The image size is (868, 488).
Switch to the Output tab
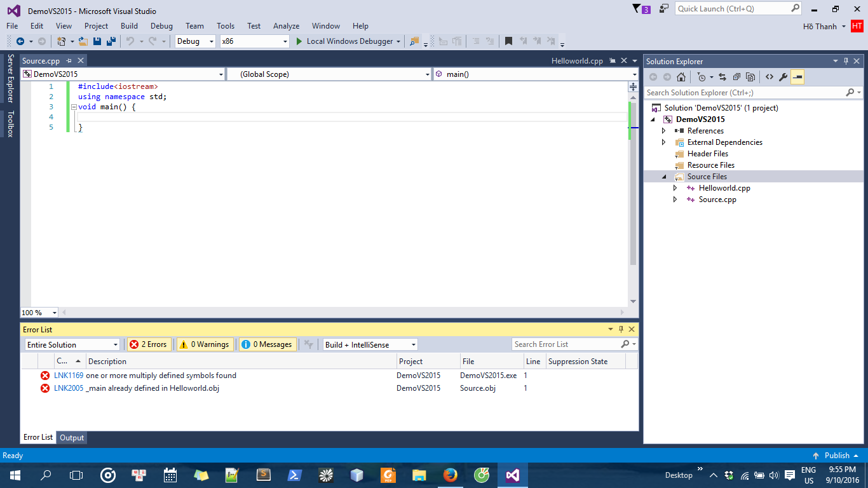coord(72,437)
